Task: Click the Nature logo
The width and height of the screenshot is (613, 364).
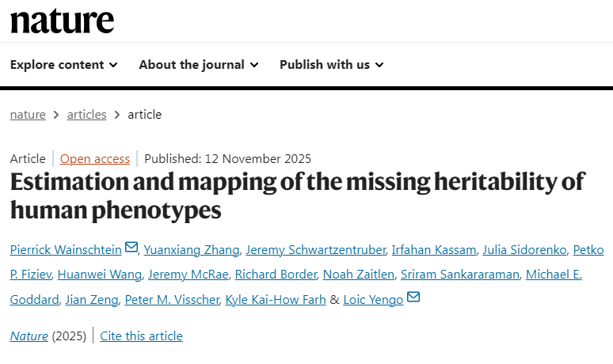Action: click(x=63, y=21)
